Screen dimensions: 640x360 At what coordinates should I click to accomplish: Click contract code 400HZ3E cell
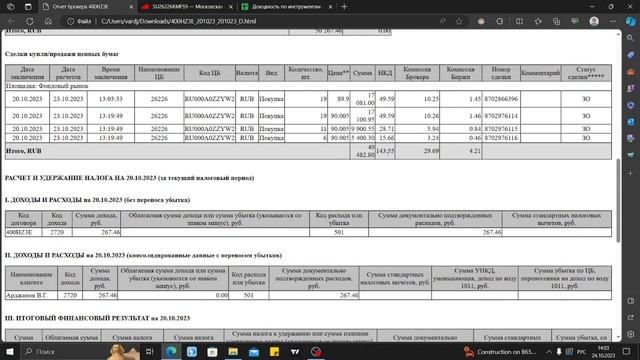pos(23,232)
